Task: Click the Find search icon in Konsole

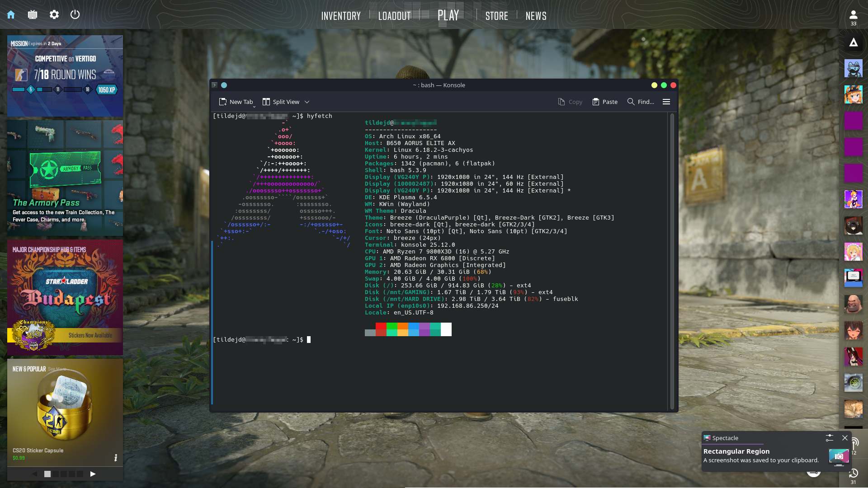Action: [631, 102]
